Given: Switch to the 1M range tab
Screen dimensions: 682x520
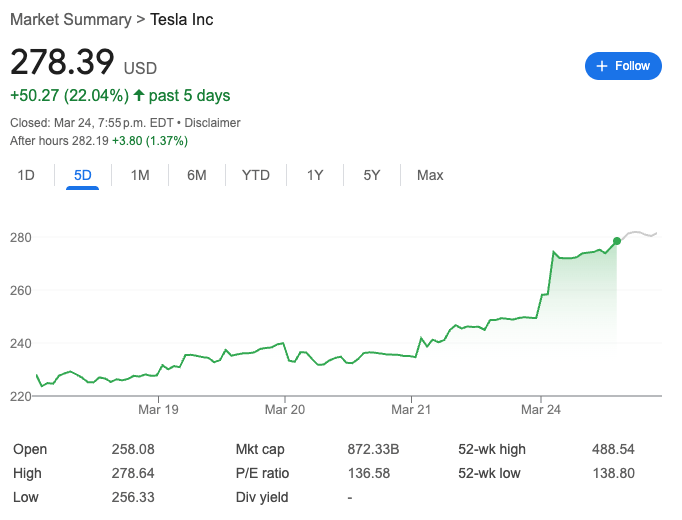Looking at the screenshot, I should (140, 175).
